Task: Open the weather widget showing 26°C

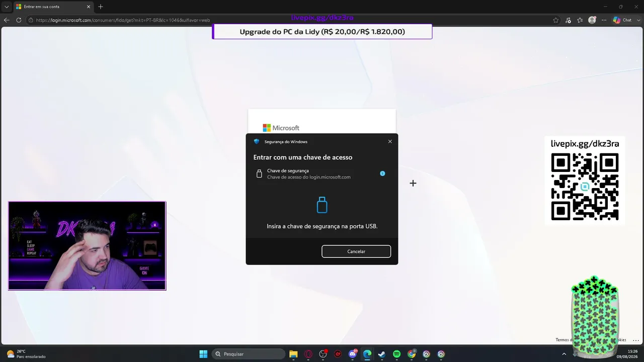Action: click(x=26, y=354)
